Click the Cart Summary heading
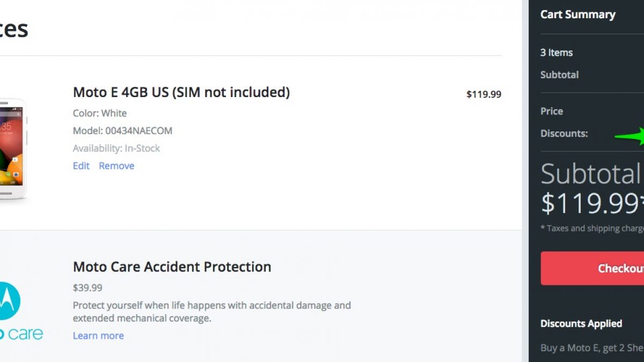This screenshot has width=644, height=362. [x=577, y=14]
